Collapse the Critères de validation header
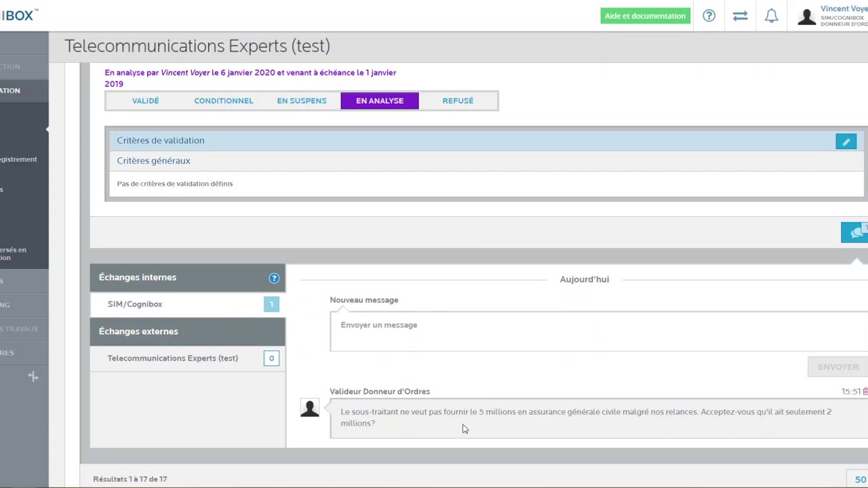868x488 pixels. tap(160, 141)
